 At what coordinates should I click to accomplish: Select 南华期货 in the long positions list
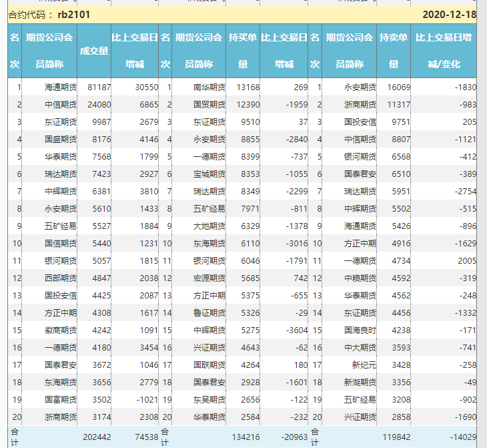click(x=209, y=87)
